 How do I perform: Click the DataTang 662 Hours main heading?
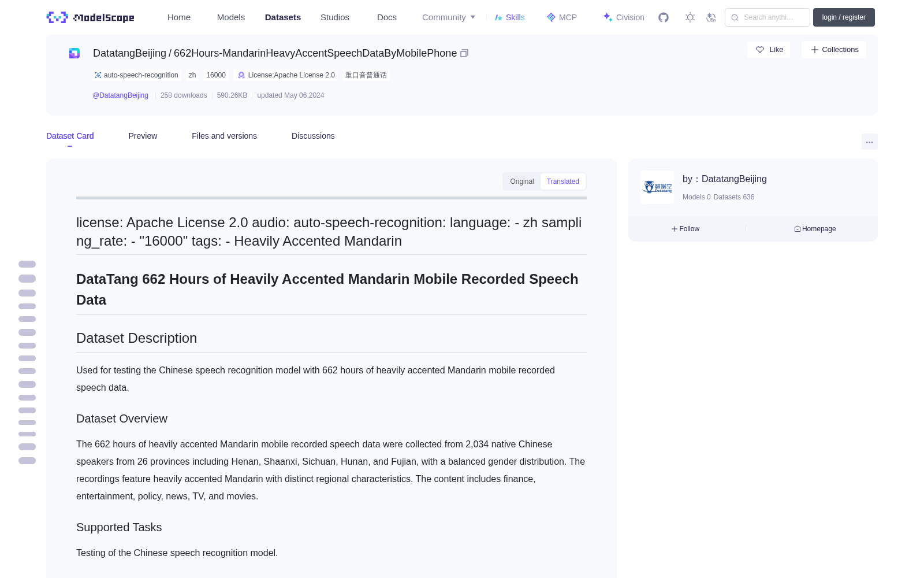tap(327, 290)
